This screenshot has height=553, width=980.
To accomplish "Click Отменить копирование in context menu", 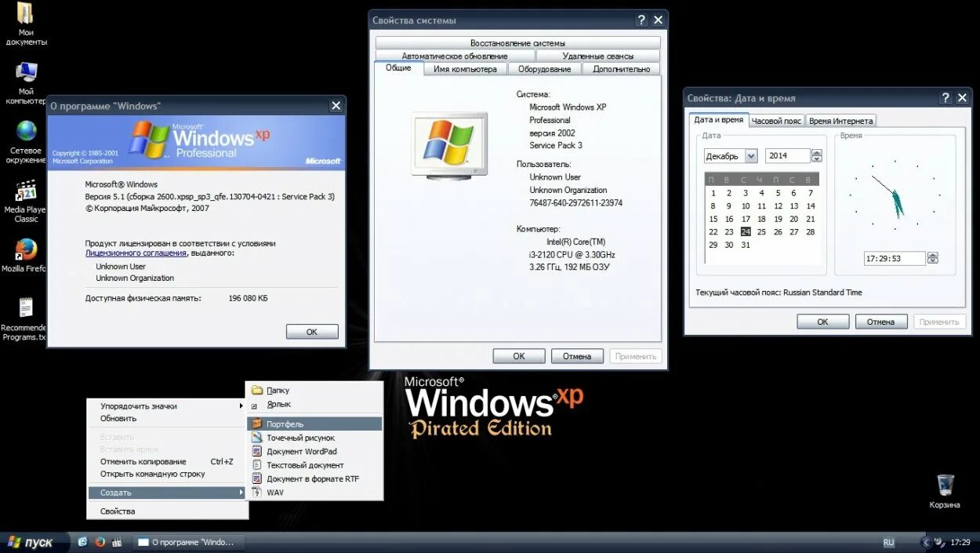I will (x=167, y=461).
